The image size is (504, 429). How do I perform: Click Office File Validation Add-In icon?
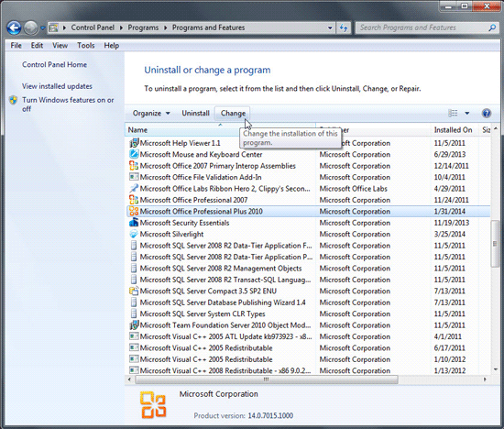tap(134, 177)
